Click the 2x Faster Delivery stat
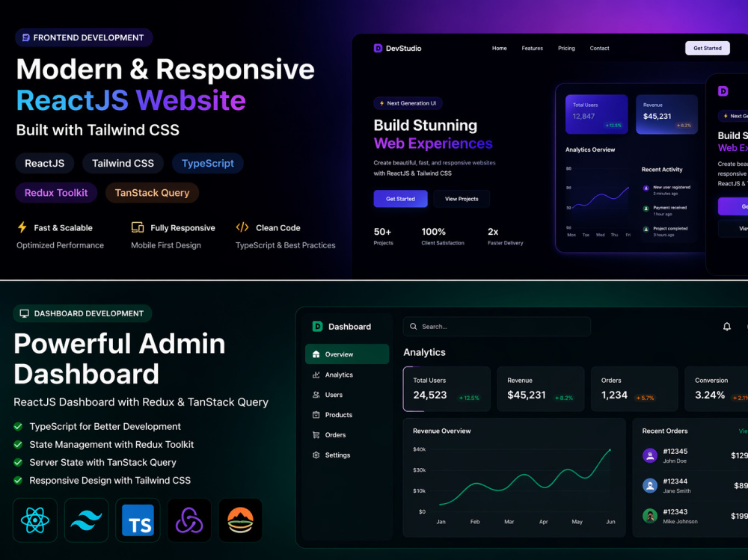The height and width of the screenshot is (560, 748). (505, 236)
